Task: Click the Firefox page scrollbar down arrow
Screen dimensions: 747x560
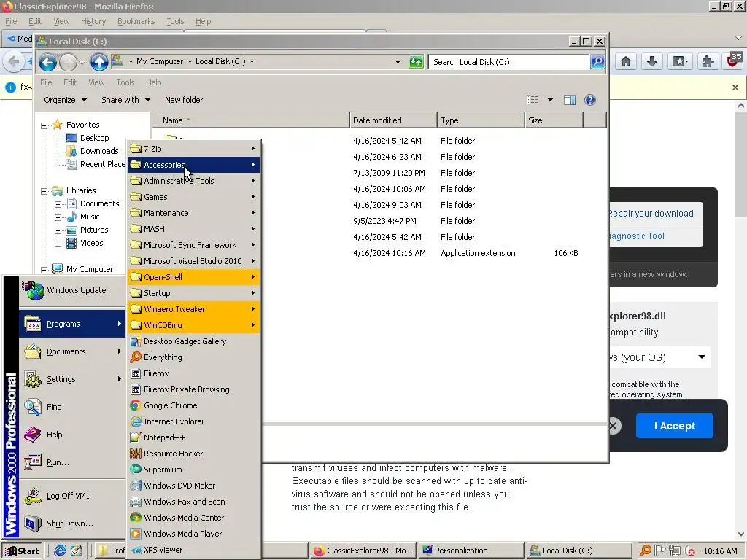Action: [x=741, y=534]
